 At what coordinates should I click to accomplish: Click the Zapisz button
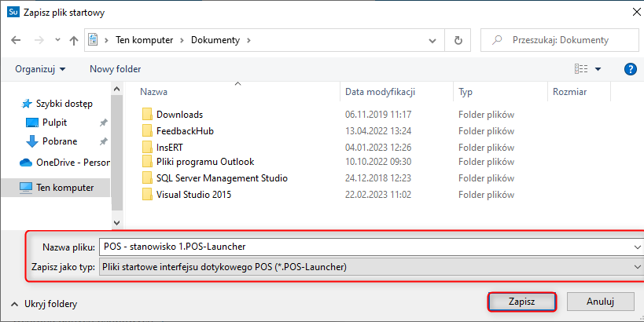point(521,302)
